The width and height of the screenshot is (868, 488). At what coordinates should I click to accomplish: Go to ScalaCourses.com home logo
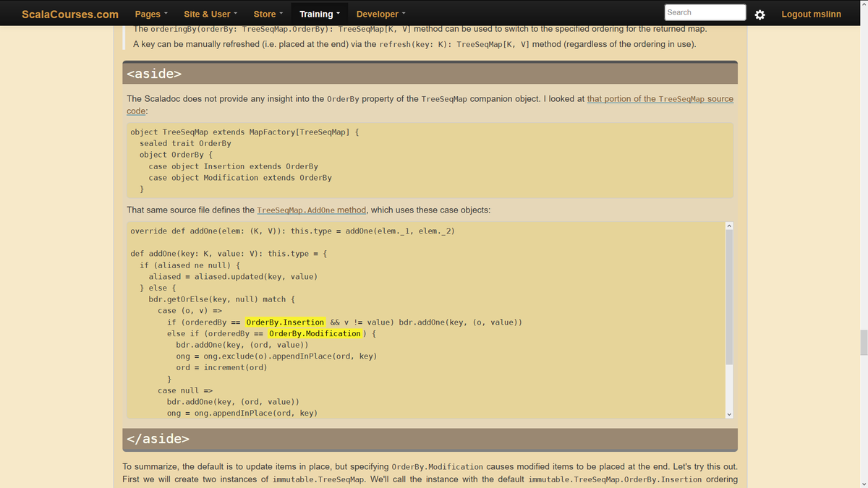click(70, 14)
